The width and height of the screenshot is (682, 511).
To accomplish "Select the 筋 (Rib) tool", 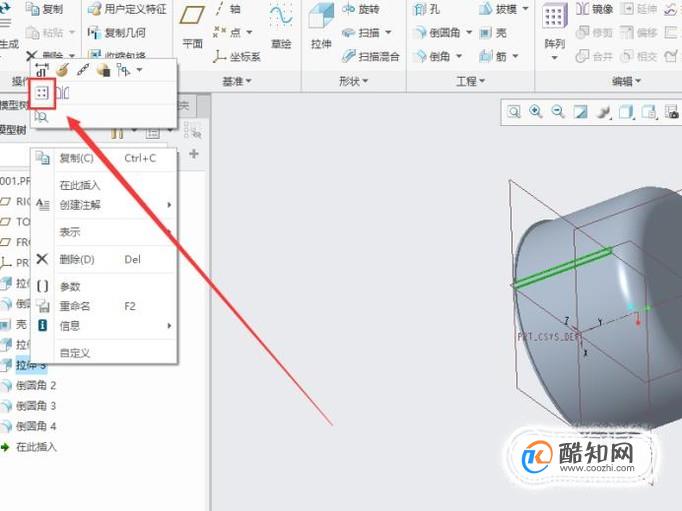I will pos(493,56).
